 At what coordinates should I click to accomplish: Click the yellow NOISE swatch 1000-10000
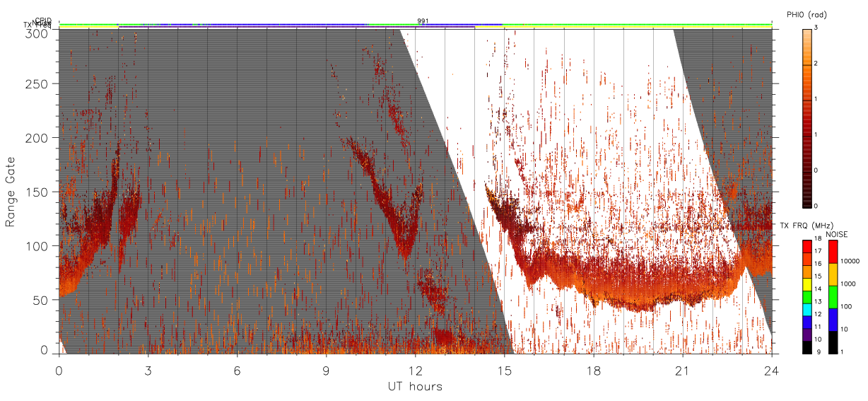pos(833,274)
